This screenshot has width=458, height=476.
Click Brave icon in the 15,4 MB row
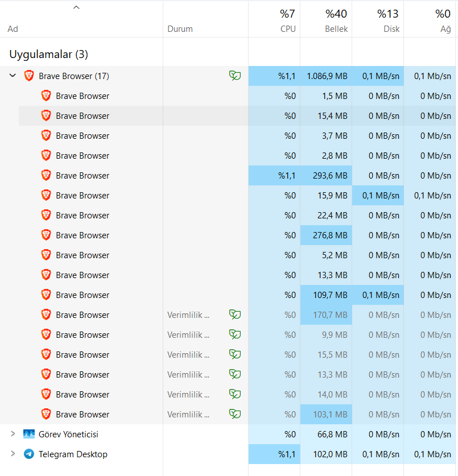tap(46, 115)
